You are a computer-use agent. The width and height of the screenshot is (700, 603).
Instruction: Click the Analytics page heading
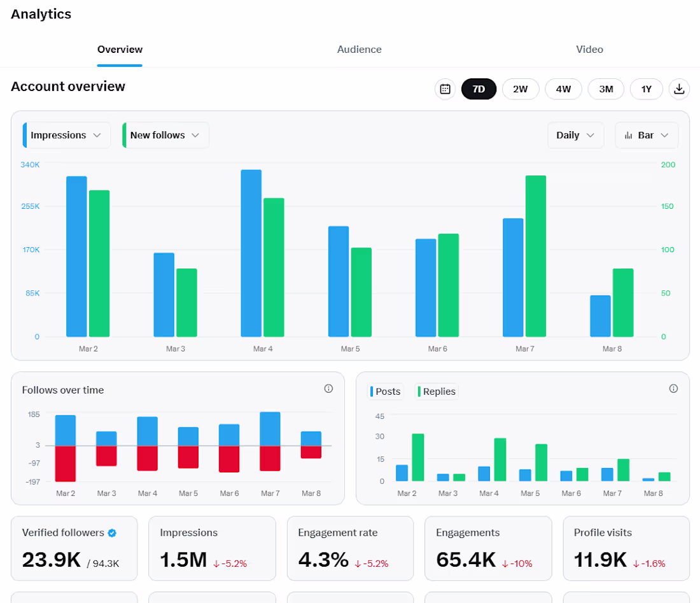coord(41,14)
